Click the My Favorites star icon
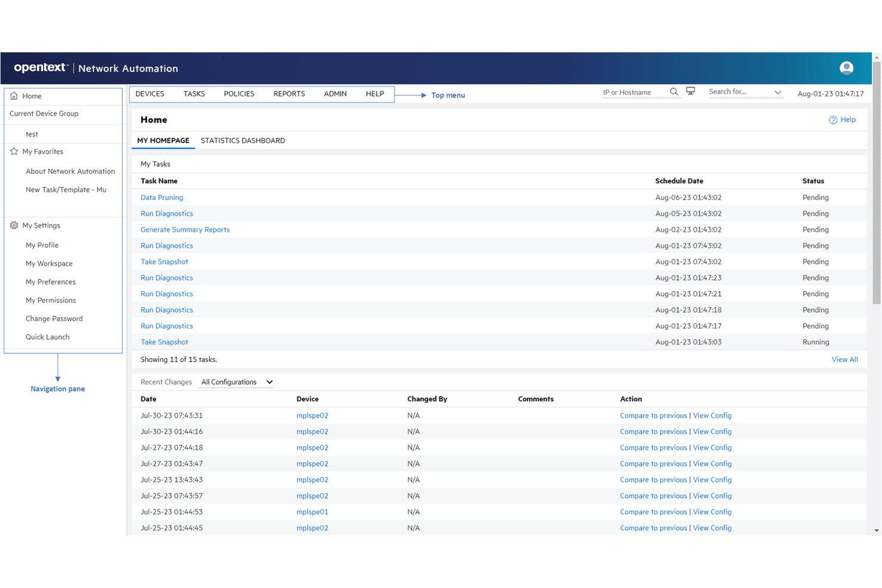 click(x=14, y=151)
